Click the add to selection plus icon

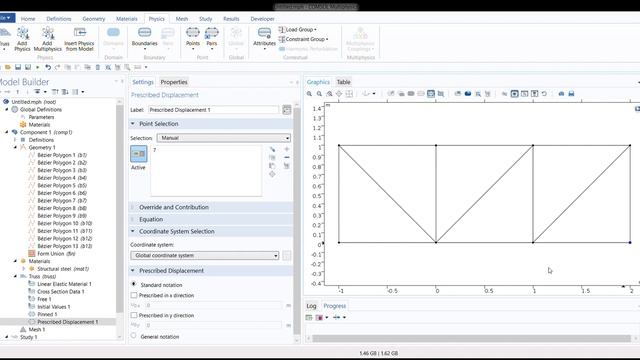[287, 149]
